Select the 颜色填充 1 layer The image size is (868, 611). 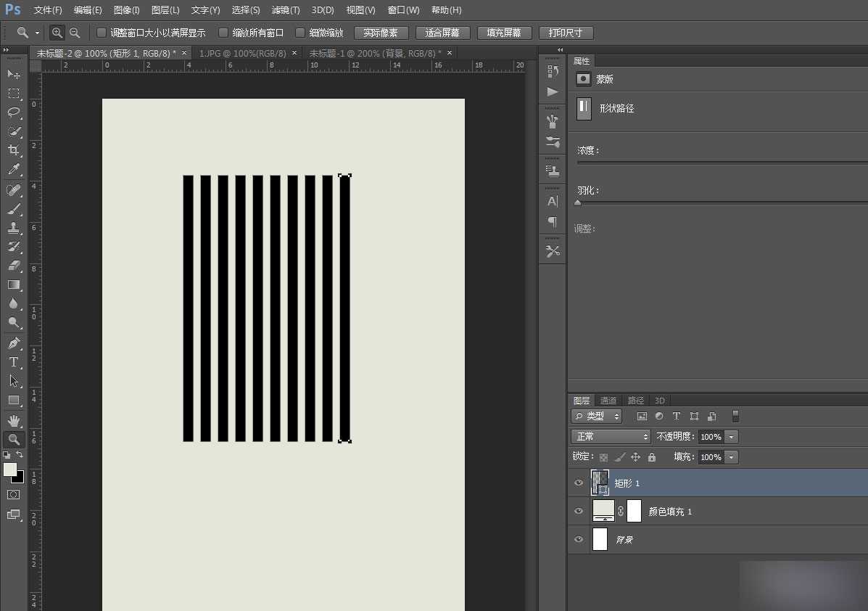[x=670, y=512]
